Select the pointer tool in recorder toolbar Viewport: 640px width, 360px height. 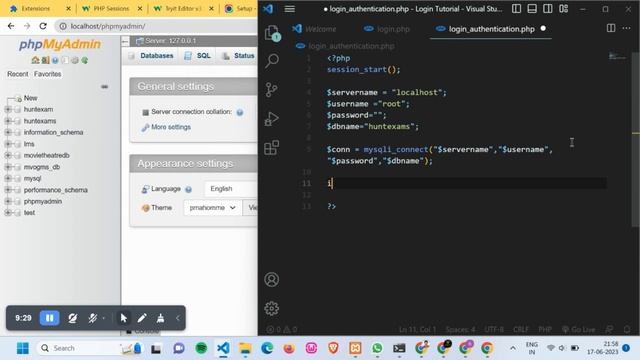(124, 318)
